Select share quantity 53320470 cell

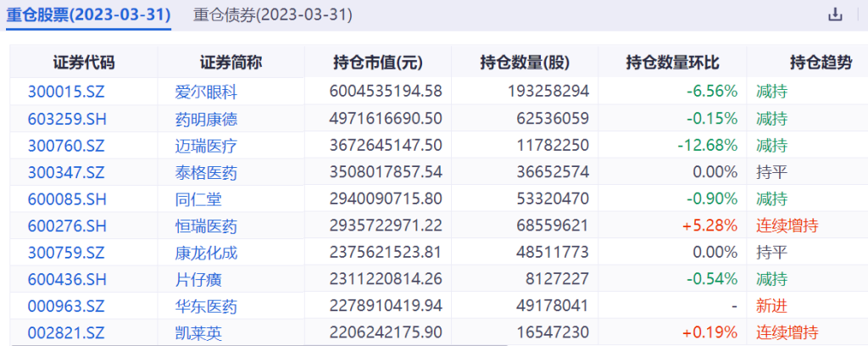[x=553, y=198]
